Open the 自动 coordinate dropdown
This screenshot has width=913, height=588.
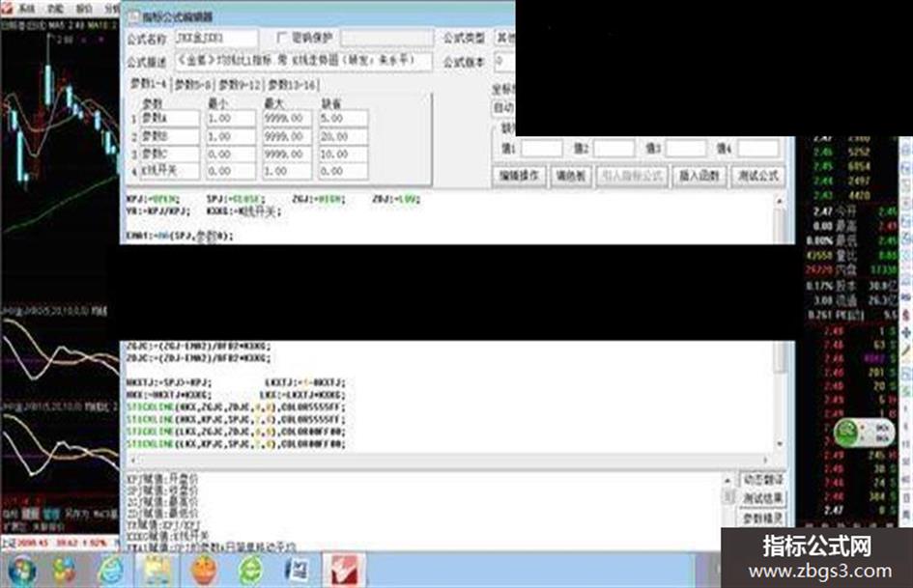click(503, 107)
